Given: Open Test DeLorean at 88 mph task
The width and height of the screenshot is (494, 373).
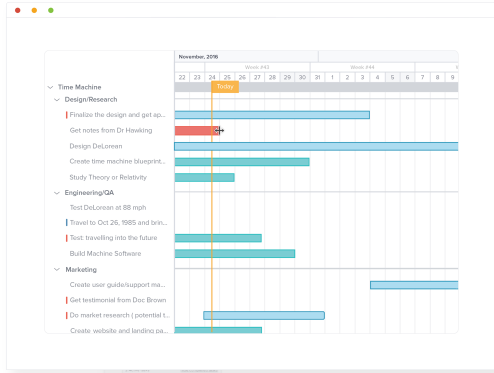Looking at the screenshot, I should point(108,208).
